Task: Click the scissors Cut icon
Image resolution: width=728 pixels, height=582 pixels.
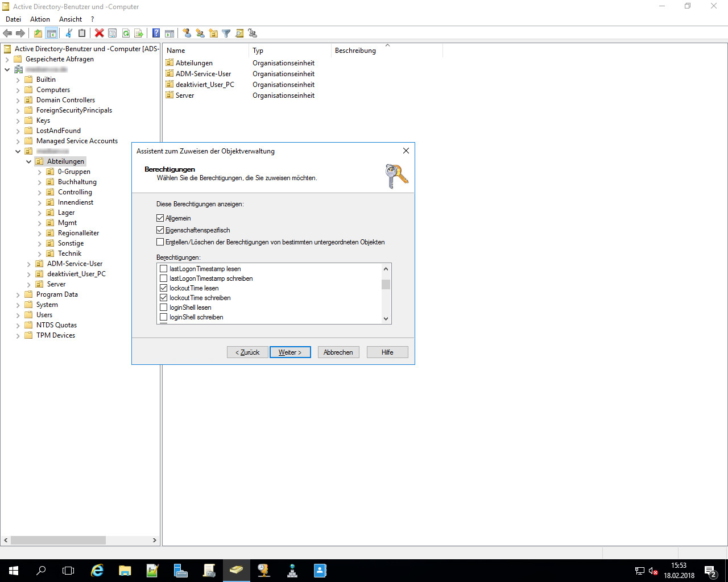Action: 69,34
